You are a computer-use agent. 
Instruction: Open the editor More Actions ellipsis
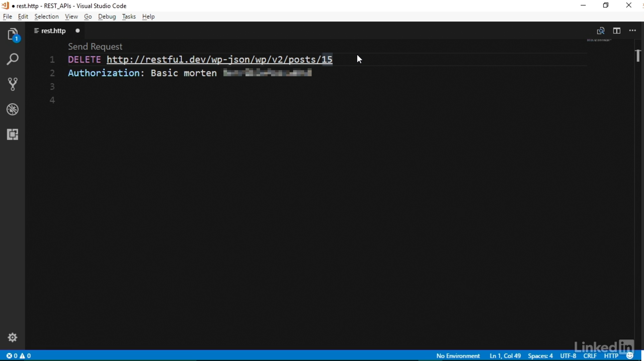click(633, 31)
